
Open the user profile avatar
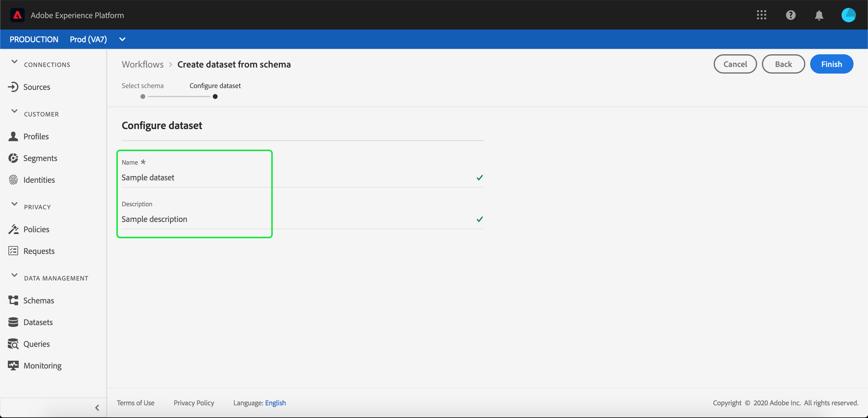tap(848, 15)
